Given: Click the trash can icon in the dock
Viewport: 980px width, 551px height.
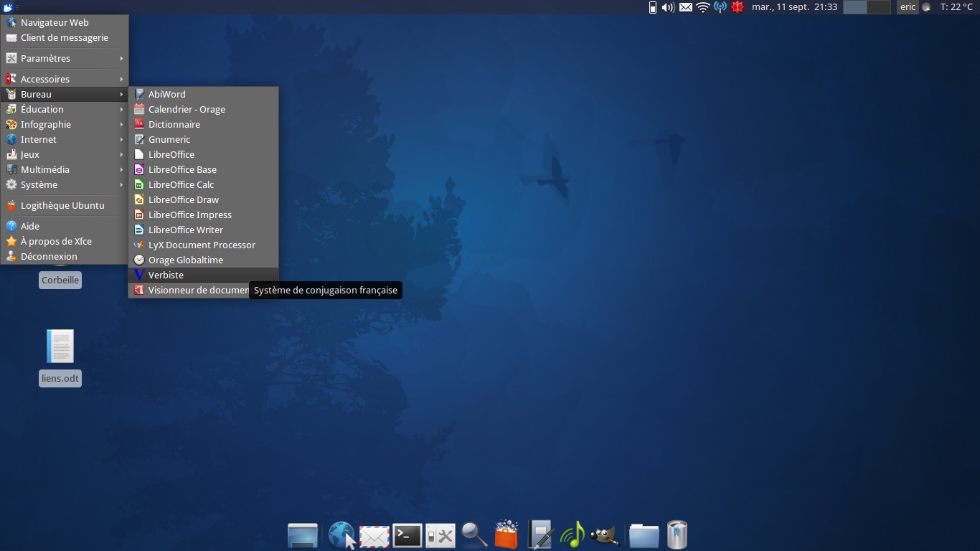Looking at the screenshot, I should point(677,534).
